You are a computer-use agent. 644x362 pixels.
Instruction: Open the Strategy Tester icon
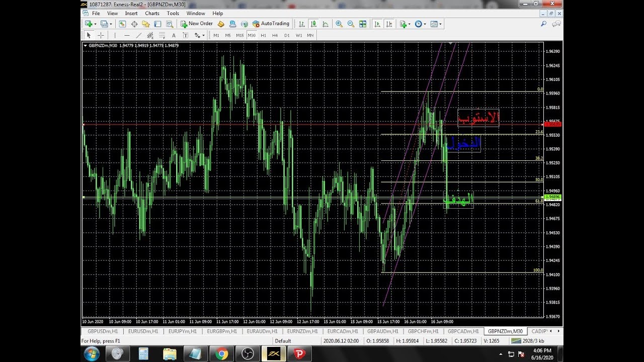pos(170,24)
